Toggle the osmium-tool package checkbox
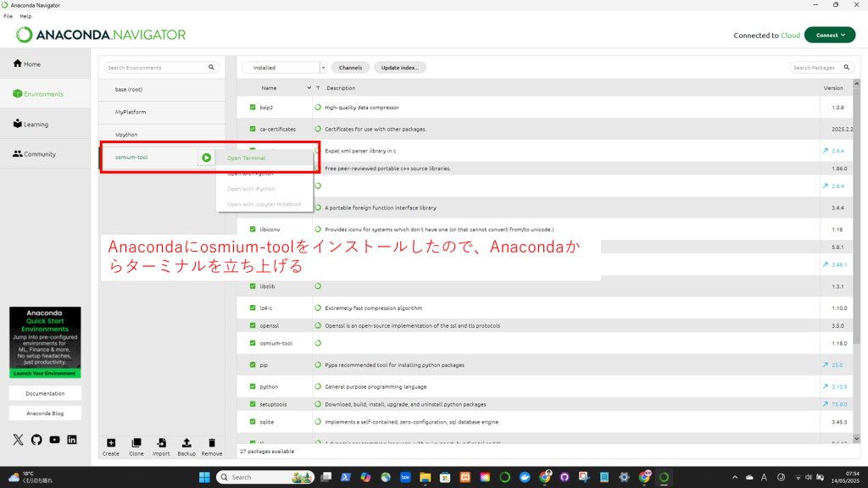This screenshot has width=868, height=488. (253, 343)
